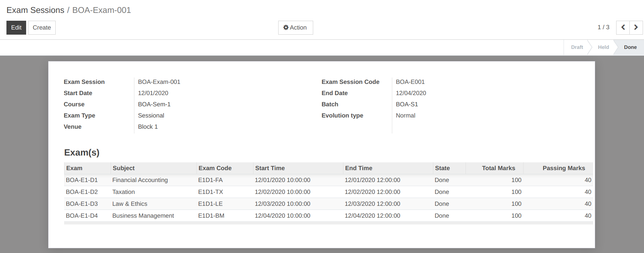Click Evolution type value Normal
This screenshot has width=644, height=253.
[405, 115]
